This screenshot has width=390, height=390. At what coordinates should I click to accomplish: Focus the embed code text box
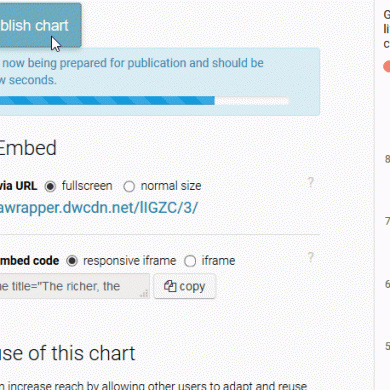coord(75,286)
